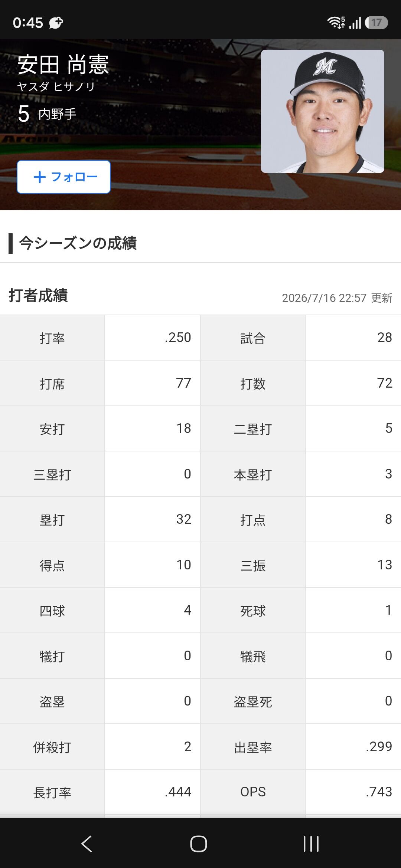401x868 pixels.
Task: Tap the 三振 strikeouts label
Action: pos(253,565)
